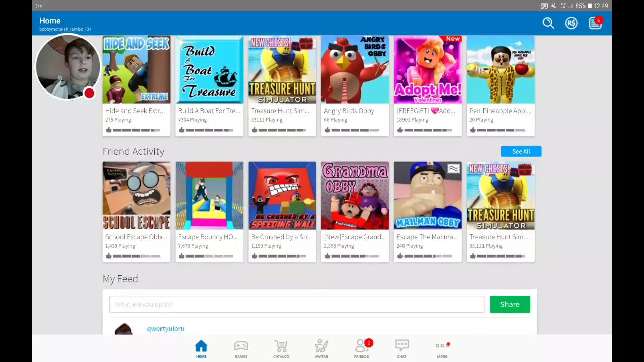644x362 pixels.
Task: Click the 'Be Crushed by a Sp...' title
Action: tap(281, 237)
